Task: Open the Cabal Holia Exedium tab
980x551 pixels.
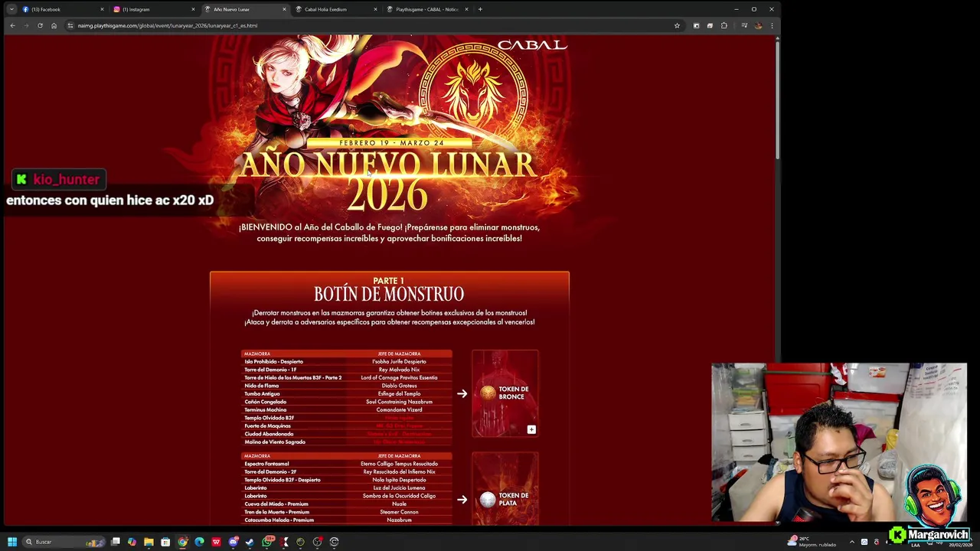Action: tap(335, 9)
